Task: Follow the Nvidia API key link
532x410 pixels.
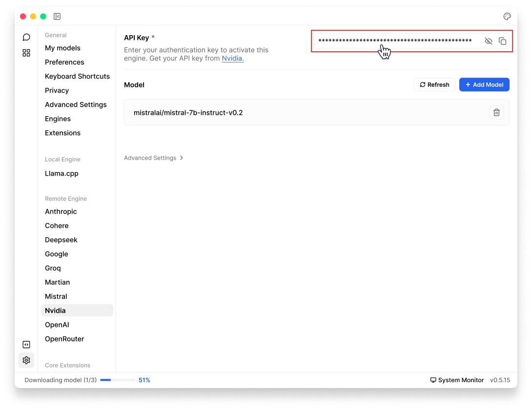Action: [x=232, y=58]
